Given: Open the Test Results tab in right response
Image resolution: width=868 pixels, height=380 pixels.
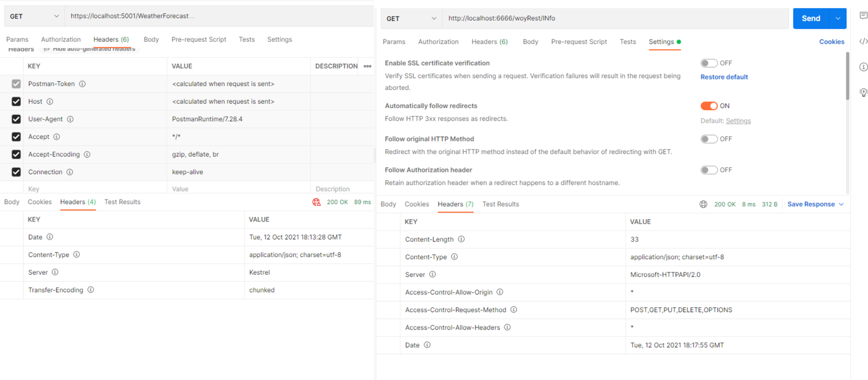Looking at the screenshot, I should (501, 204).
